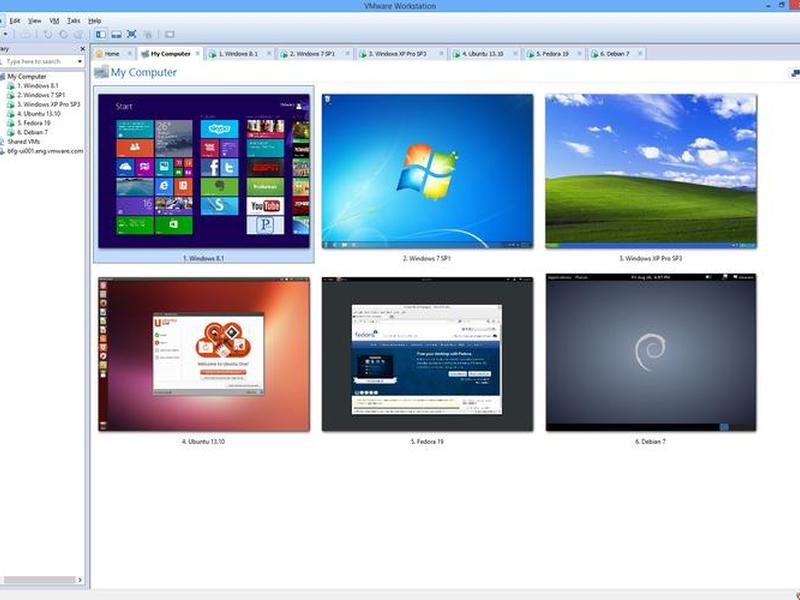Screen dimensions: 800x600
Task: Switch to the 4. Ubuntu 13.10 tab
Action: click(483, 54)
